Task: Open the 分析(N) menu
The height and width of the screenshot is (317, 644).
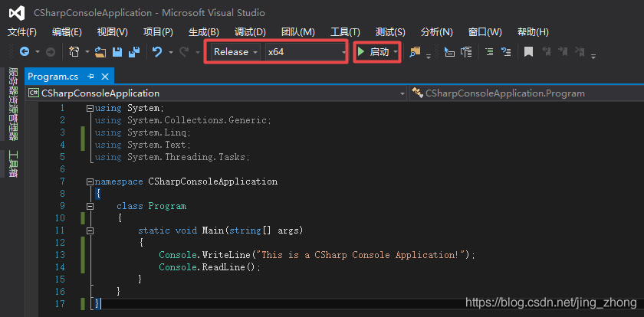Action: click(x=436, y=32)
